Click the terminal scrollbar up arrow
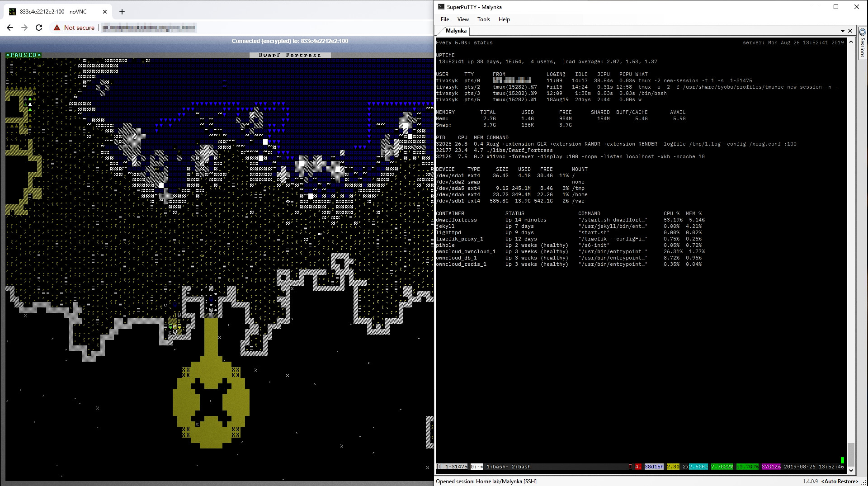Viewport: 868px width, 486px height. tap(851, 42)
